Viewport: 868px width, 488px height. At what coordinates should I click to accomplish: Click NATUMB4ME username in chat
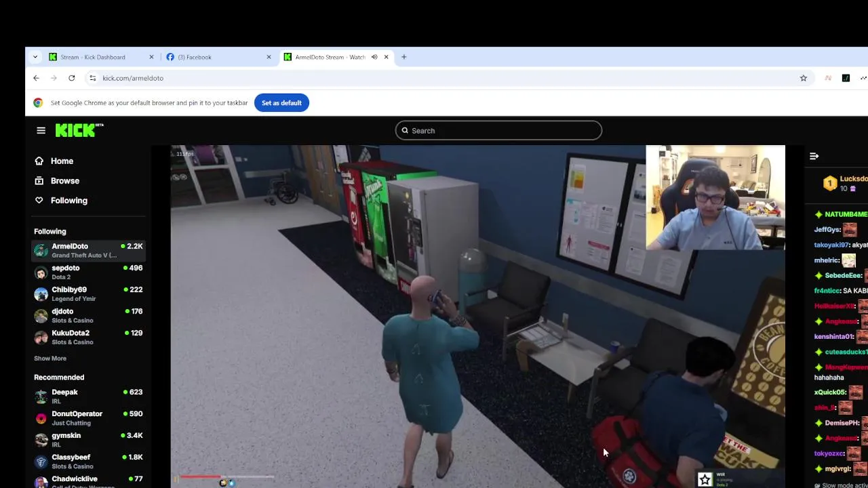click(x=846, y=215)
